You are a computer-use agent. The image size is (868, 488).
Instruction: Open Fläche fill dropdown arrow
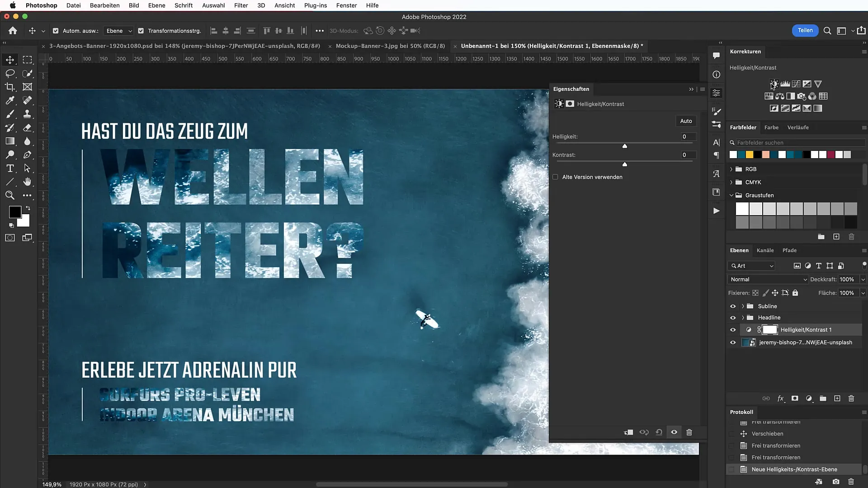pos(863,293)
